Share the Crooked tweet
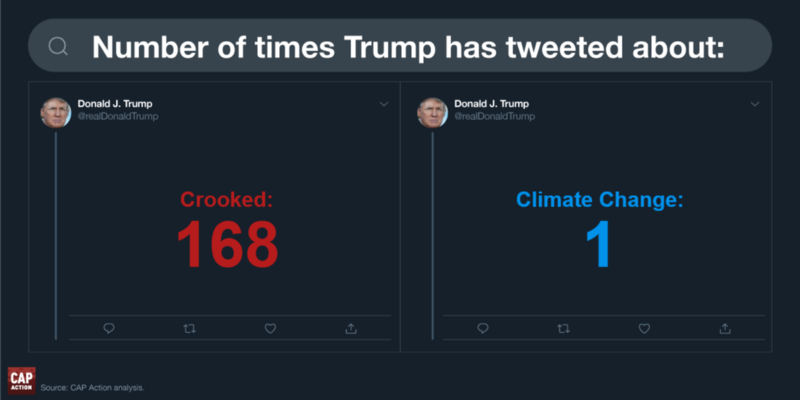Viewport: 800px width, 400px height. tap(351, 329)
